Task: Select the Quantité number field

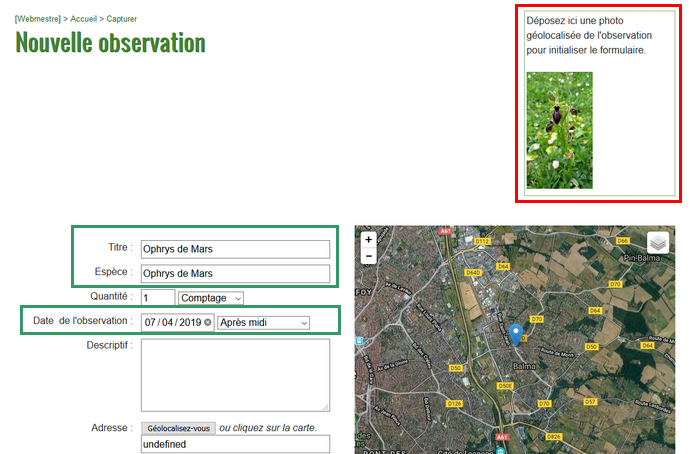Action: point(157,298)
